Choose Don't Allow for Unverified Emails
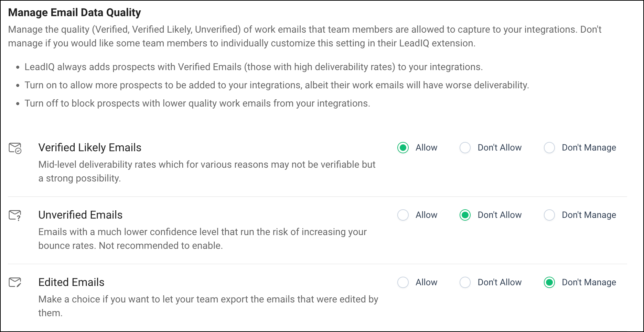The width and height of the screenshot is (644, 332). click(465, 215)
